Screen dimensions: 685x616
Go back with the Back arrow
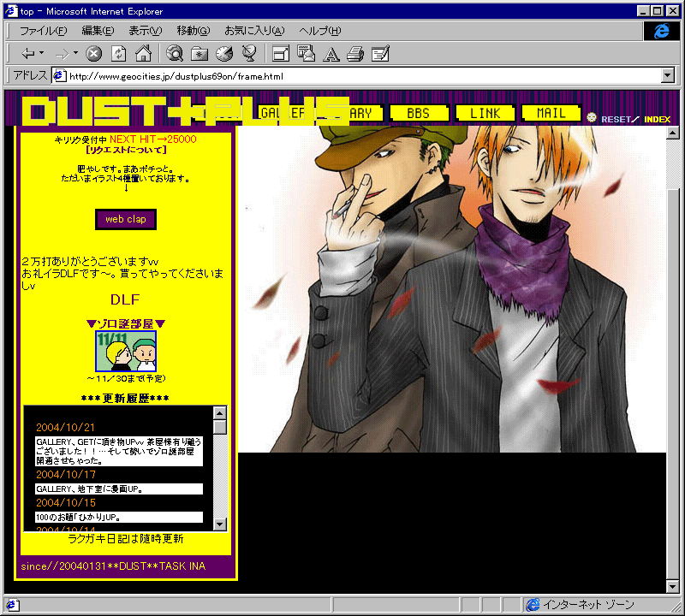point(28,54)
